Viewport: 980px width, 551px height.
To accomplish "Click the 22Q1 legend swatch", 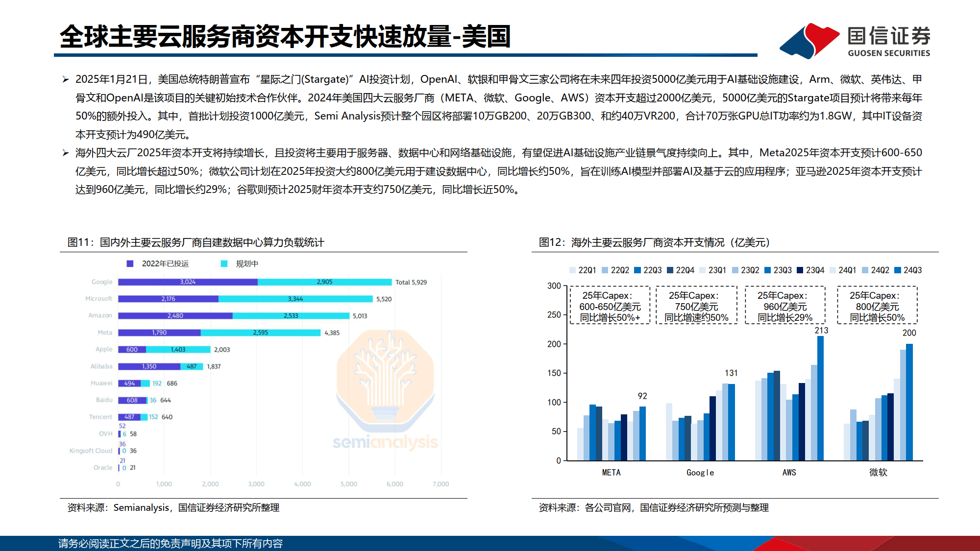I will tap(572, 270).
